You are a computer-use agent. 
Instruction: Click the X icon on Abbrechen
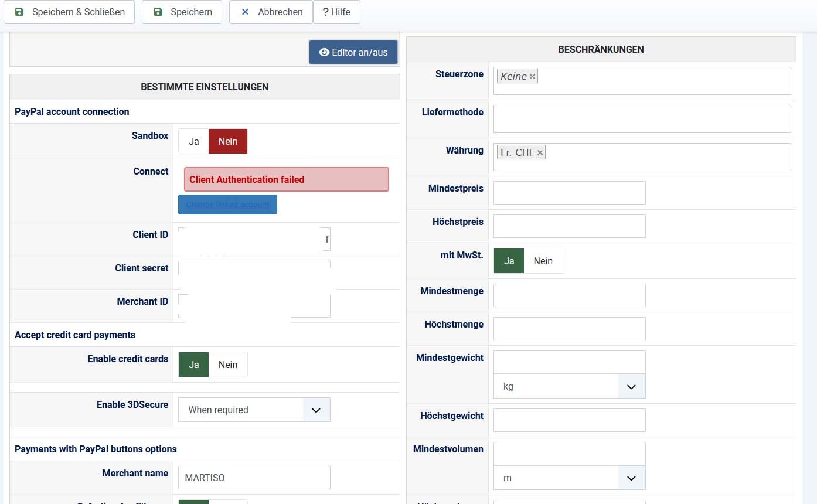(x=245, y=12)
